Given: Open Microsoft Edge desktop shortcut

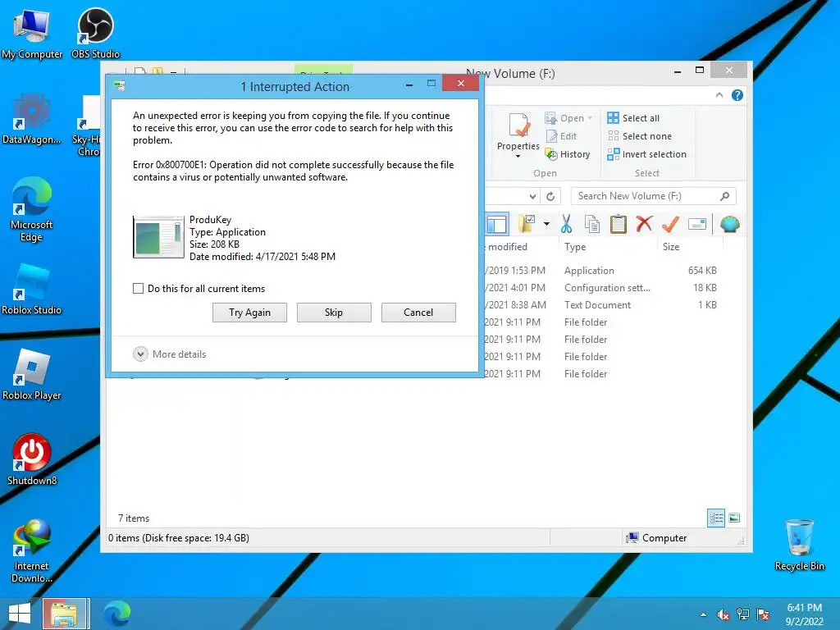Looking at the screenshot, I should click(x=32, y=209).
